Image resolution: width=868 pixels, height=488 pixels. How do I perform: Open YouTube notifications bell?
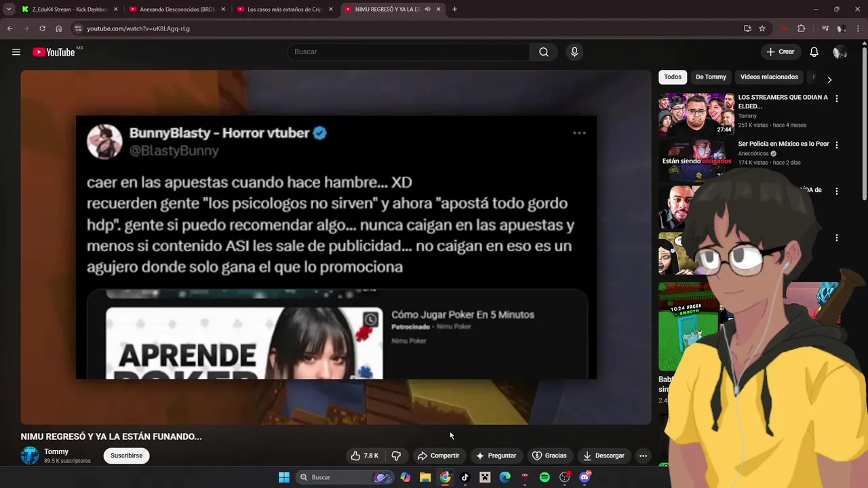click(814, 52)
